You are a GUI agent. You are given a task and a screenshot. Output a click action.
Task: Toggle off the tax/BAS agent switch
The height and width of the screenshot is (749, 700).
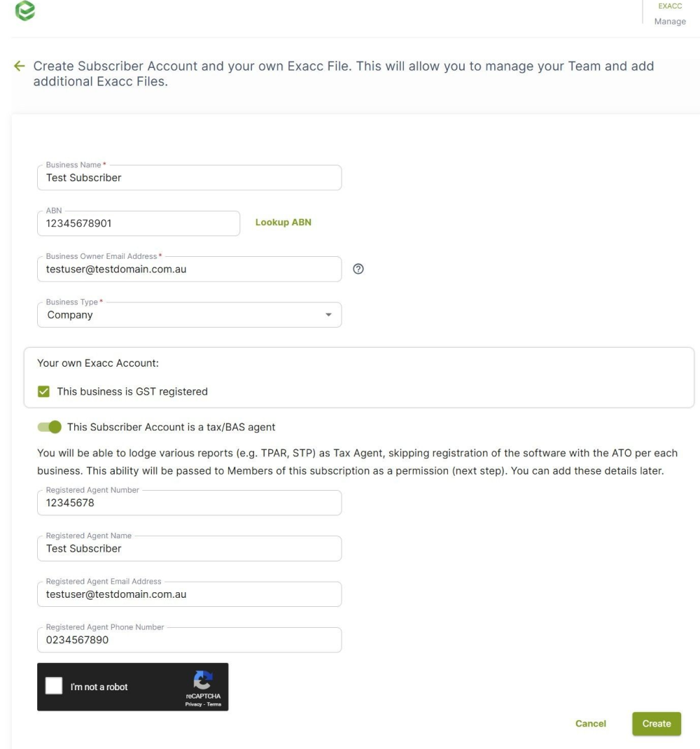click(x=50, y=427)
